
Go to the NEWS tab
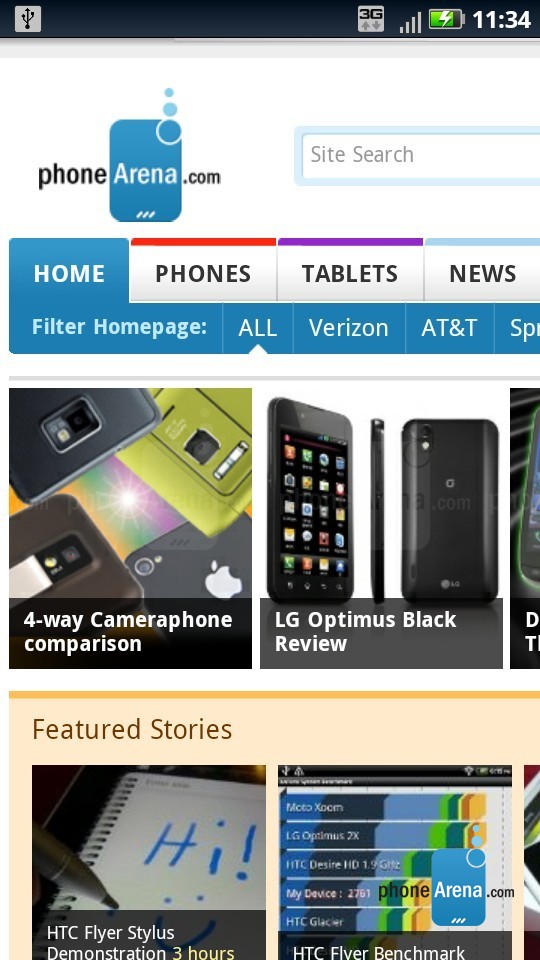(x=482, y=273)
